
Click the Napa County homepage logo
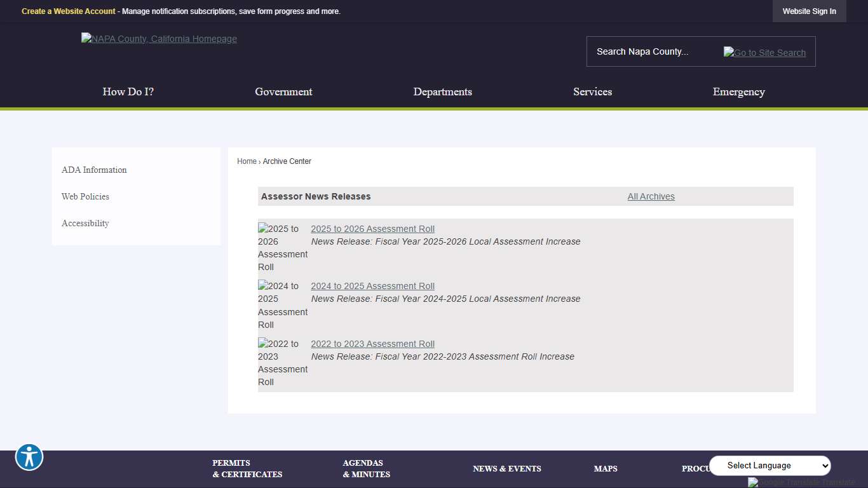point(159,39)
